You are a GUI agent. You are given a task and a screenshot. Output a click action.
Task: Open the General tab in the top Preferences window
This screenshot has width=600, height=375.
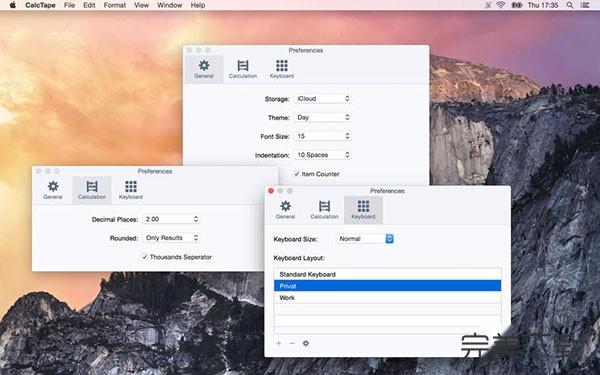204,69
